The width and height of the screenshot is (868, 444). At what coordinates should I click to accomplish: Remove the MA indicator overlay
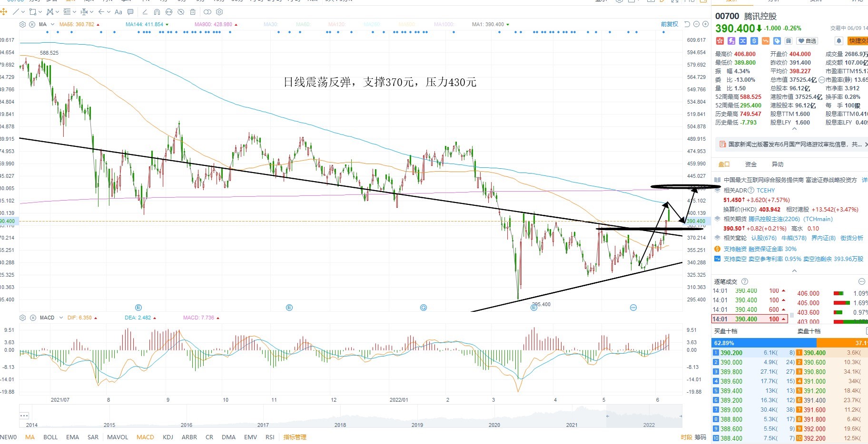click(x=32, y=24)
